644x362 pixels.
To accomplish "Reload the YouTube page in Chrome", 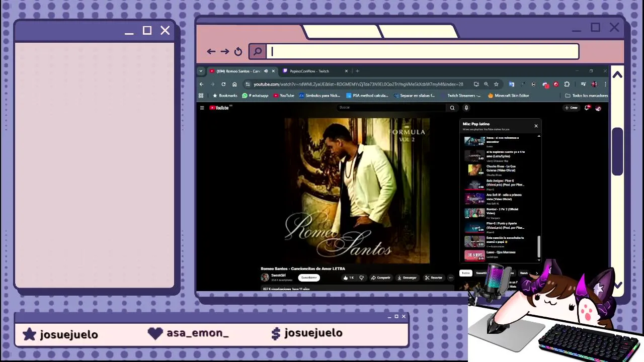I will [x=223, y=84].
